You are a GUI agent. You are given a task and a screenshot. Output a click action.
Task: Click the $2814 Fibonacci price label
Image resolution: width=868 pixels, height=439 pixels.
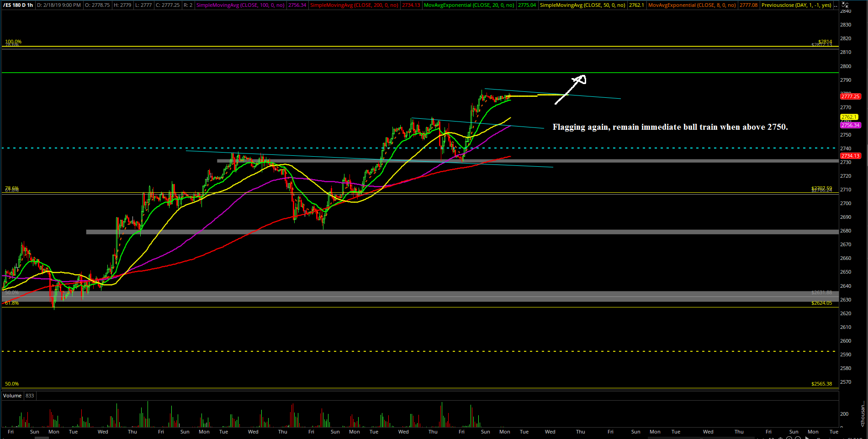tap(825, 42)
